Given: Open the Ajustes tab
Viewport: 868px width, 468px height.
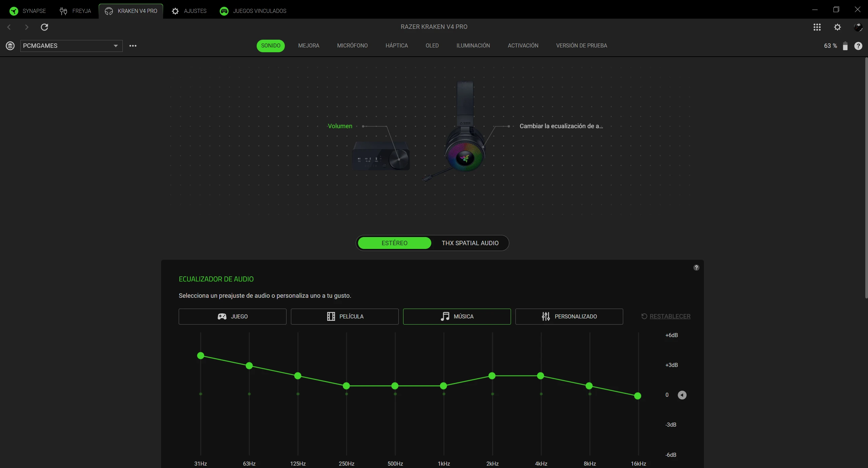Looking at the screenshot, I should tap(189, 11).
